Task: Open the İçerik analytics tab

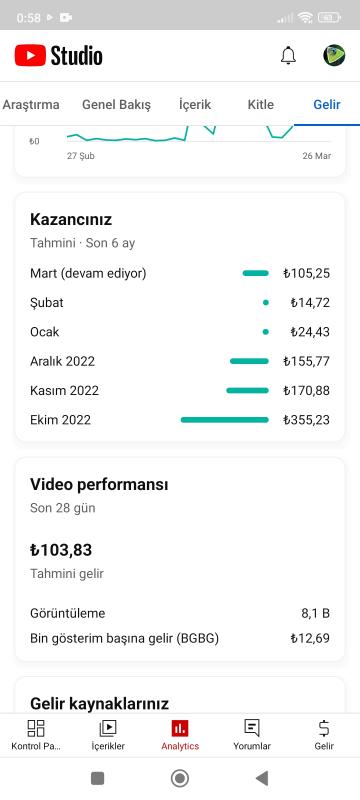Action: 195,105
